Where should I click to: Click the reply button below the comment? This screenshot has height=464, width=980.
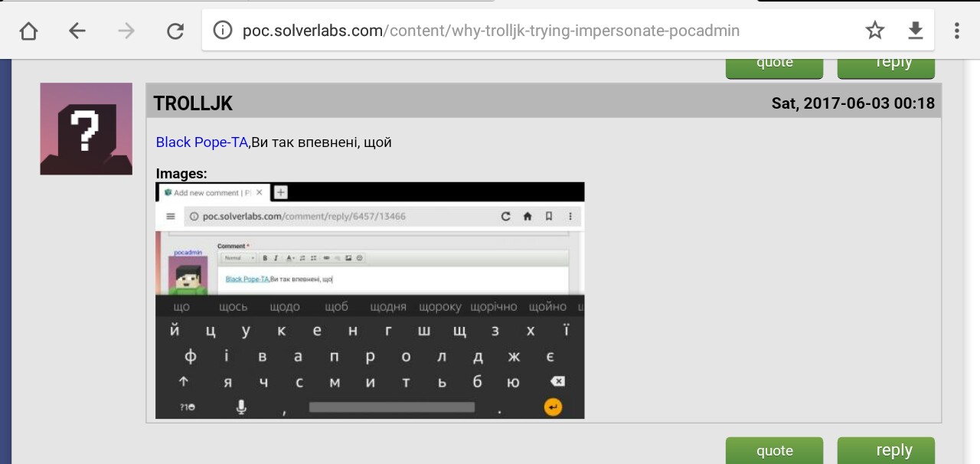pos(886,450)
